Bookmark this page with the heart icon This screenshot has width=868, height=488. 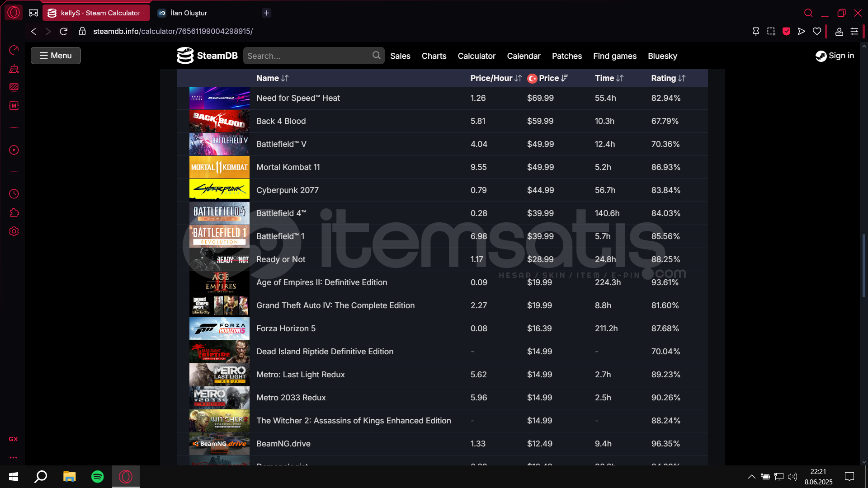(817, 31)
